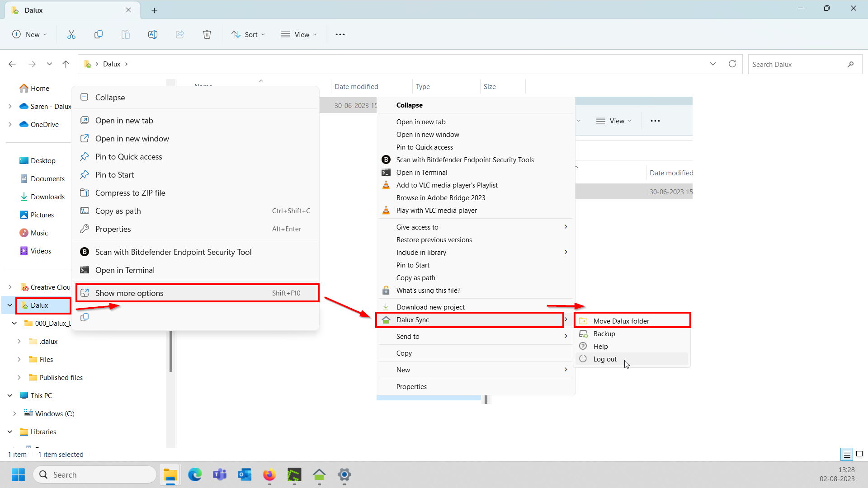Click the Copy icon in toolbar
The height and width of the screenshot is (488, 868).
(x=98, y=34)
